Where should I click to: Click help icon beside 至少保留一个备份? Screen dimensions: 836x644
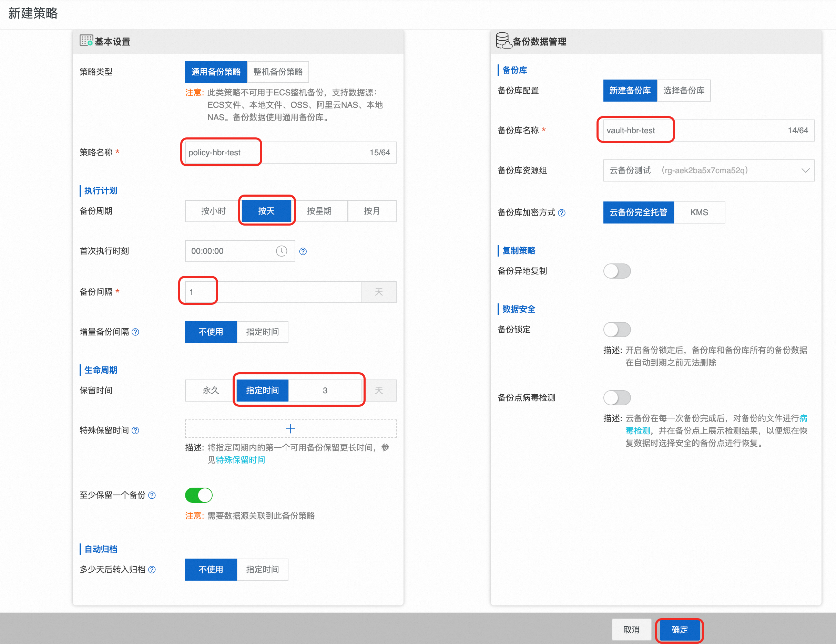[x=152, y=495]
